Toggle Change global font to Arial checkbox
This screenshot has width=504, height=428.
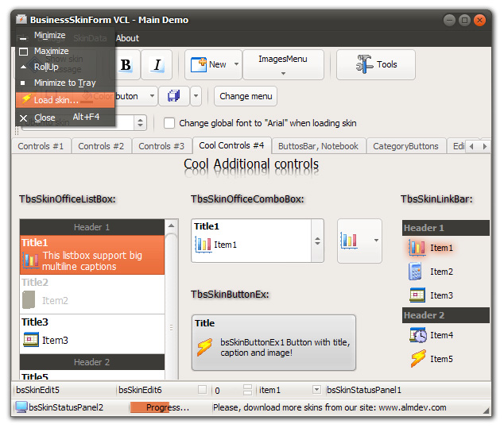tap(169, 123)
